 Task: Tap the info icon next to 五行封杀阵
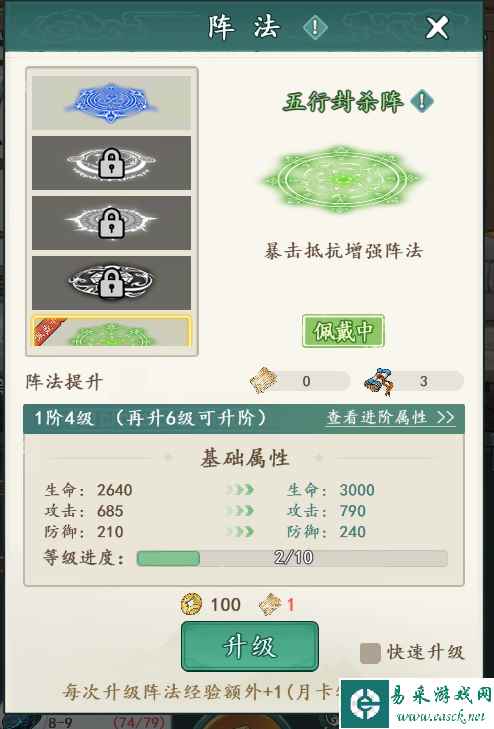(x=422, y=101)
